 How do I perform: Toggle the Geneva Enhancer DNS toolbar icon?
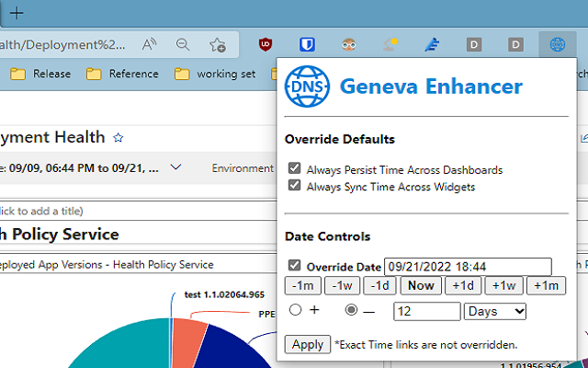coord(558,45)
